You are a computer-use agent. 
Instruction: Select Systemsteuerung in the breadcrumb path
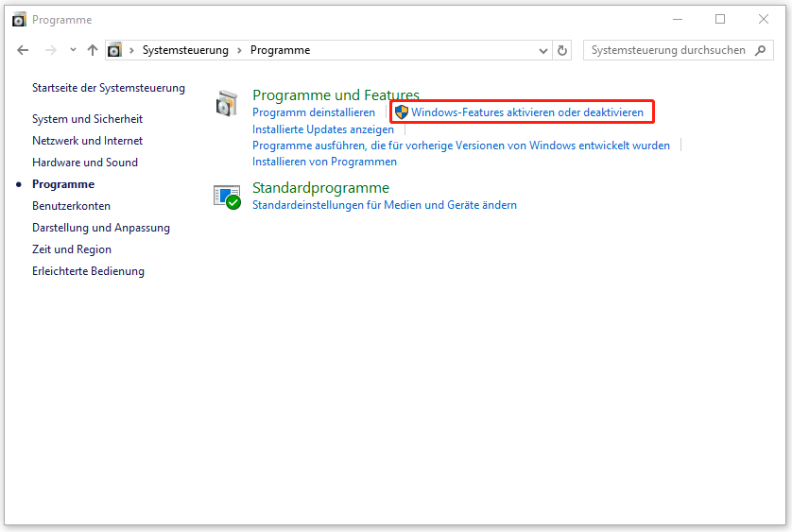point(185,50)
